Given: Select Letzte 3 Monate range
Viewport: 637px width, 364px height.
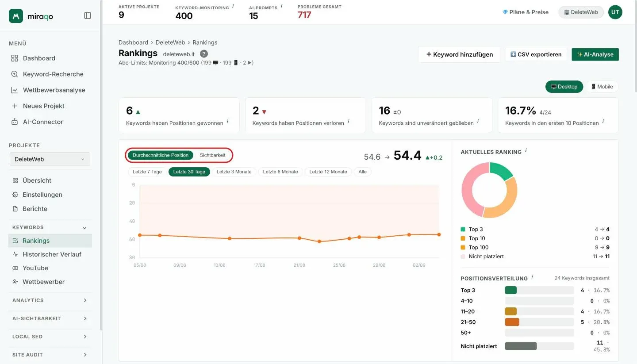Looking at the screenshot, I should click(234, 172).
